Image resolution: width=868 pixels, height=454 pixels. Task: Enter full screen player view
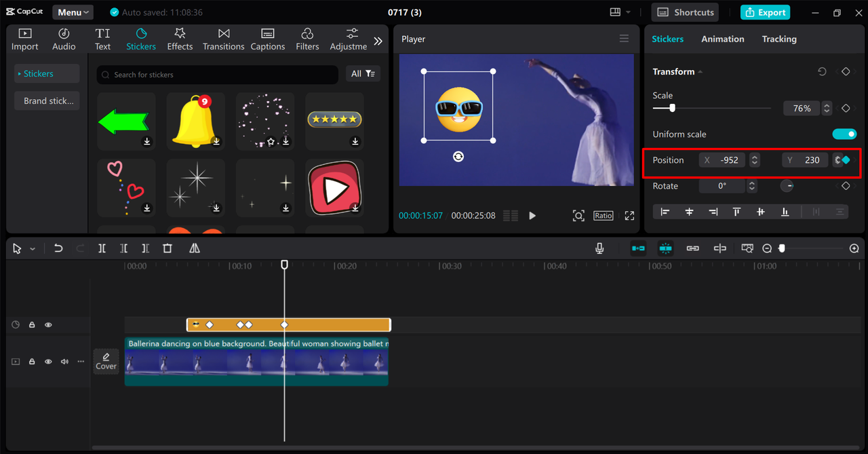pos(629,216)
